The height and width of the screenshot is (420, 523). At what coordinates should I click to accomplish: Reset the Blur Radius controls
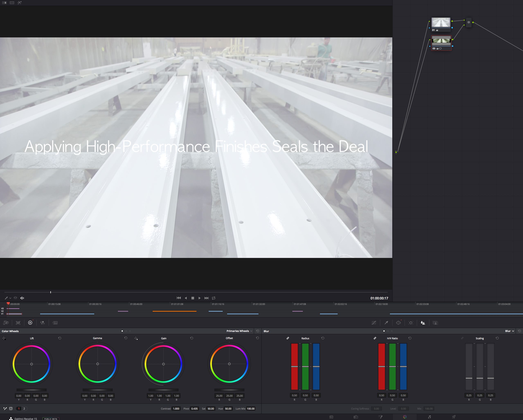point(323,338)
